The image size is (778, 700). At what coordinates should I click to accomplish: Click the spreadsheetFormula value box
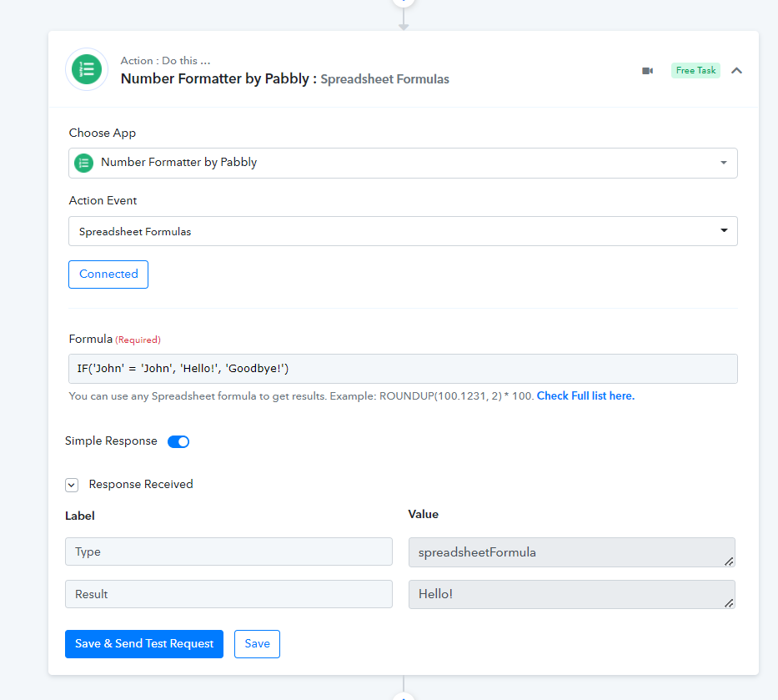click(567, 551)
